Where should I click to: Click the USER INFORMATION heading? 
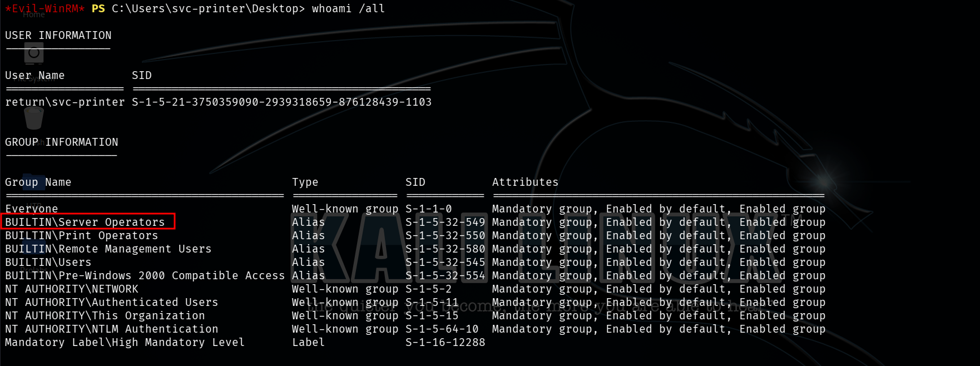58,35
